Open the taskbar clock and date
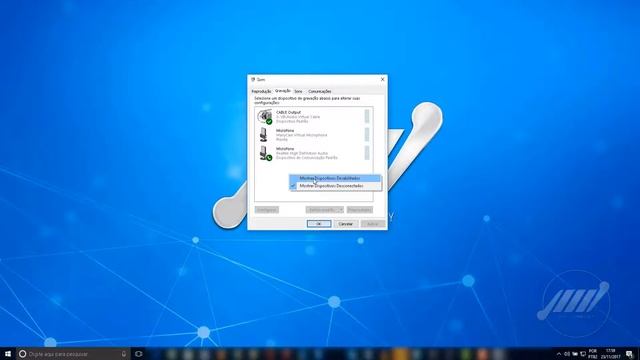640x360 pixels. click(611, 354)
